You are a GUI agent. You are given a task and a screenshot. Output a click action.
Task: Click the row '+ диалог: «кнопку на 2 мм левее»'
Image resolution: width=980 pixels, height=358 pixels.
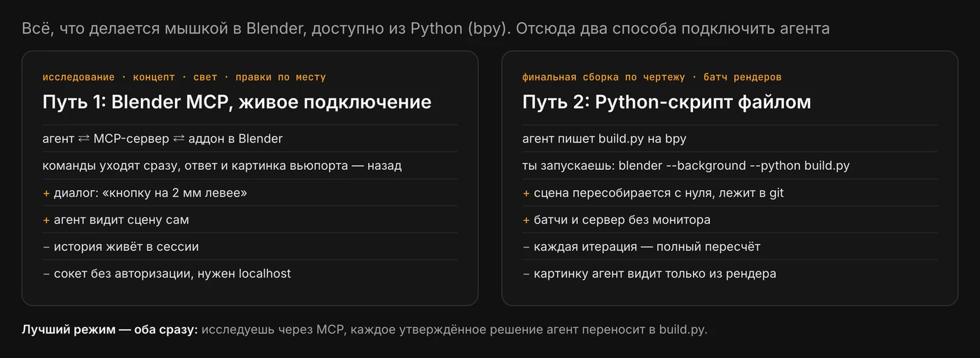point(250,192)
